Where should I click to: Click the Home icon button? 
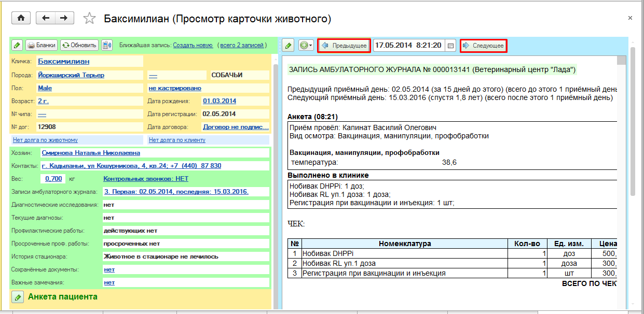21,18
